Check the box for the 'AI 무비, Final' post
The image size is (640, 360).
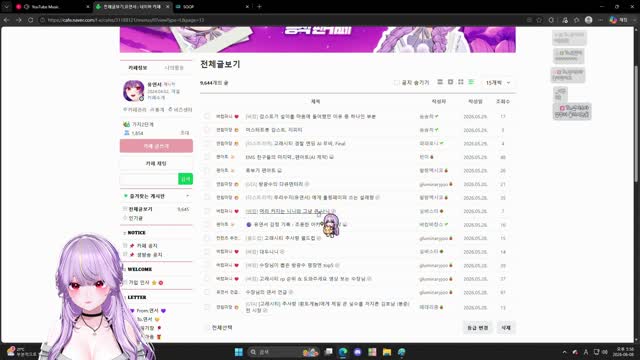tap(207, 143)
